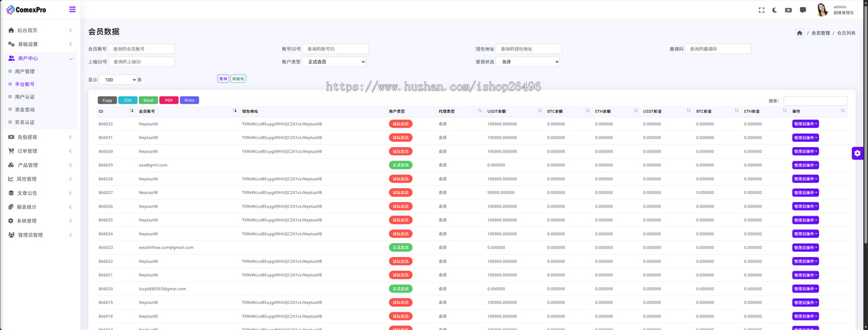Change the 显示 rows-per-page dropdown

[119, 80]
